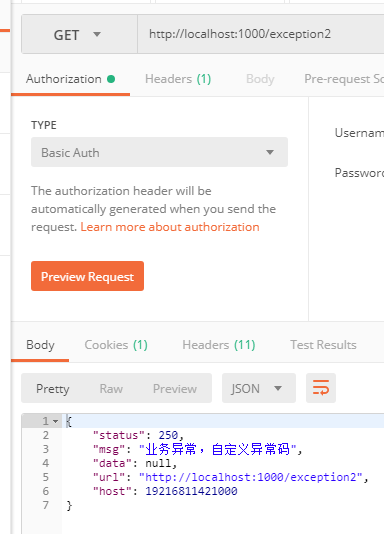Open the Test Results tab
The width and height of the screenshot is (384, 534).
click(x=323, y=345)
